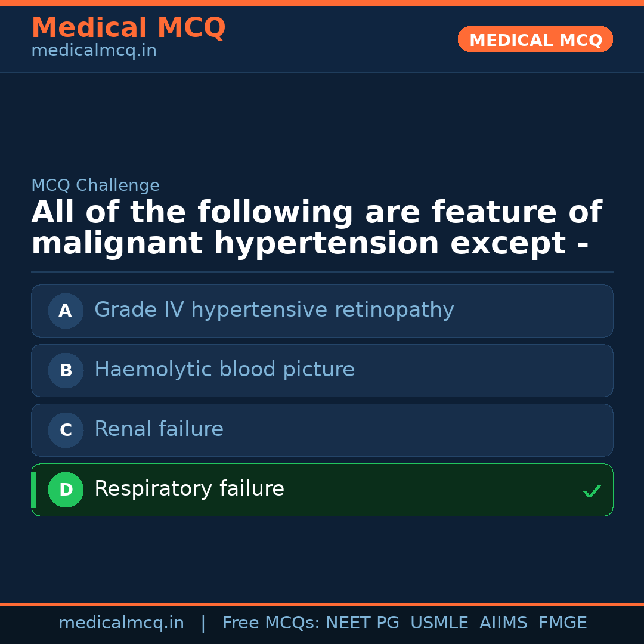The height and width of the screenshot is (644, 644).
Task: Click the green checkmark on option D
Action: click(x=592, y=490)
